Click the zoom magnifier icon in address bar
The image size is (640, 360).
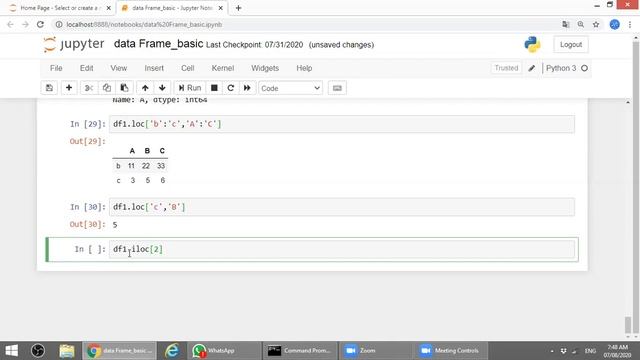[581, 24]
